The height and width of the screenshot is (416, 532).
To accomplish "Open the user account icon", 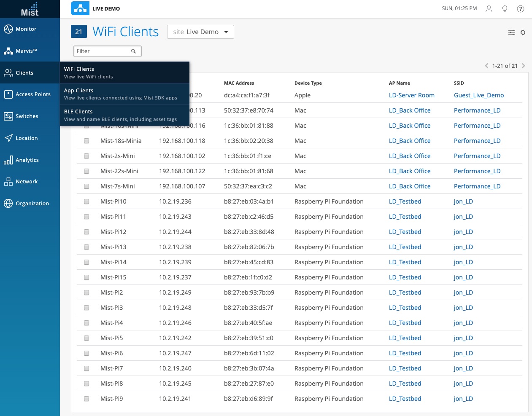I will 489,9.
